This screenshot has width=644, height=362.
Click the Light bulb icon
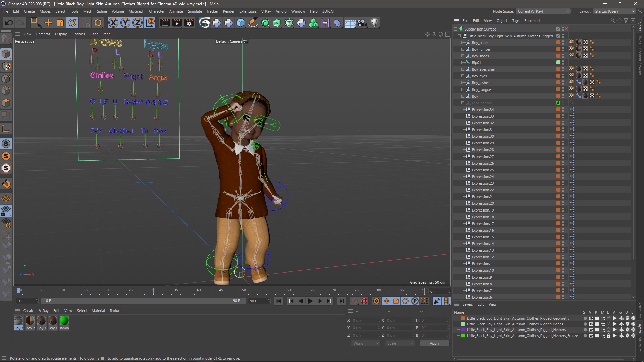[374, 23]
